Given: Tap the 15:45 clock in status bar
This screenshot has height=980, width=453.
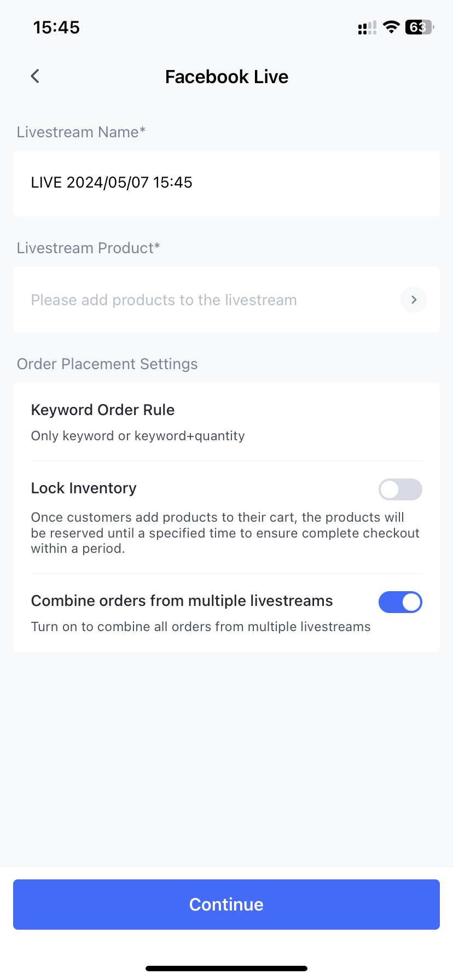Looking at the screenshot, I should pyautogui.click(x=56, y=27).
